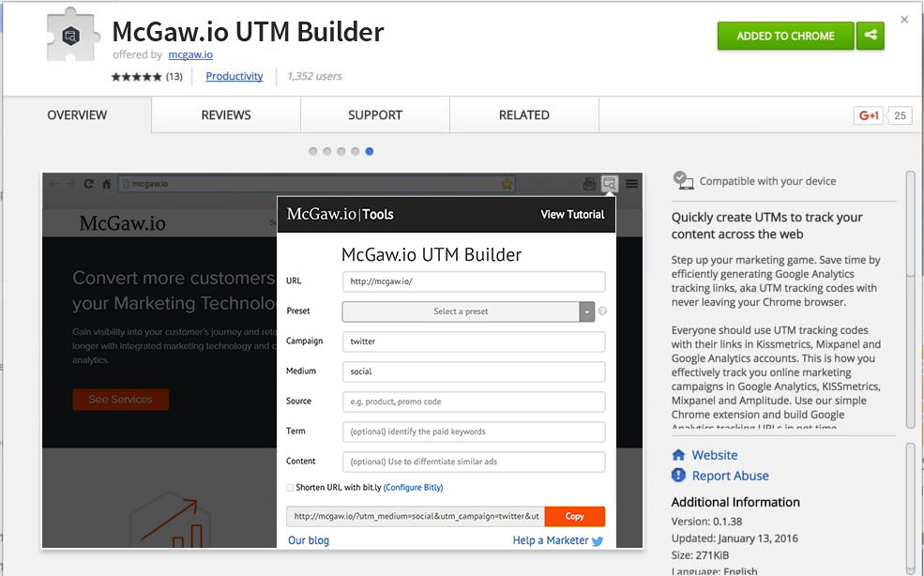
Task: Click the back arrow in the preview browser
Action: pyautogui.click(x=53, y=183)
